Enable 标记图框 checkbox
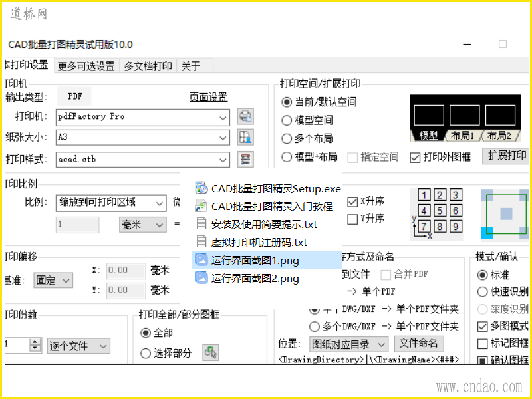 [483, 344]
